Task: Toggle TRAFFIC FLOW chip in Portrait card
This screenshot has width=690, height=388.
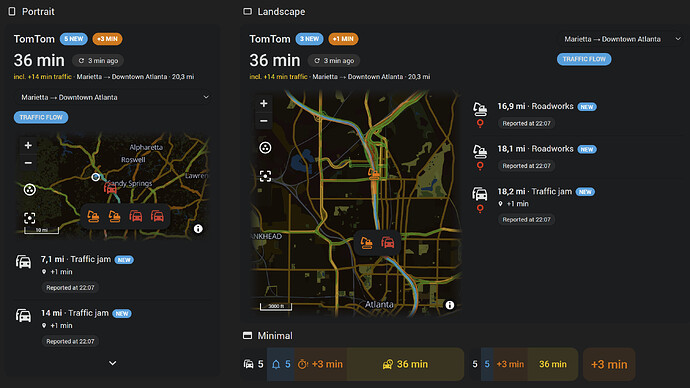Action: (x=41, y=117)
